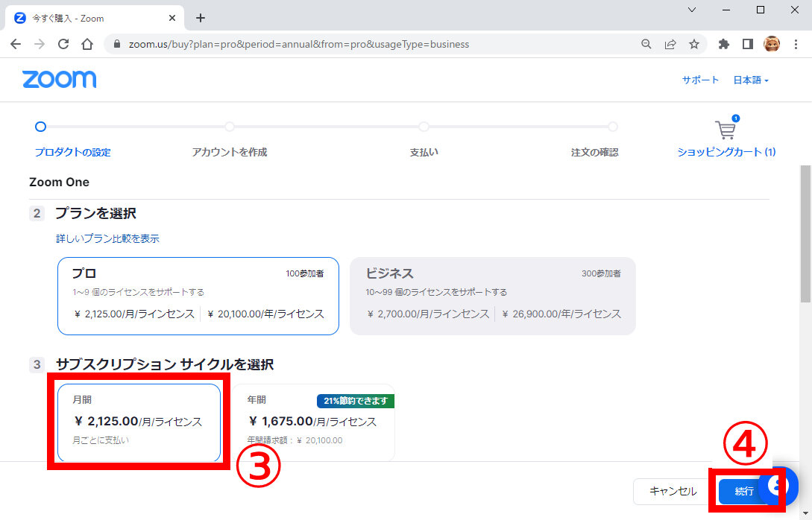Close the 今すぐ購入 - Zoom tab
This screenshot has width=812, height=520.
[x=172, y=18]
